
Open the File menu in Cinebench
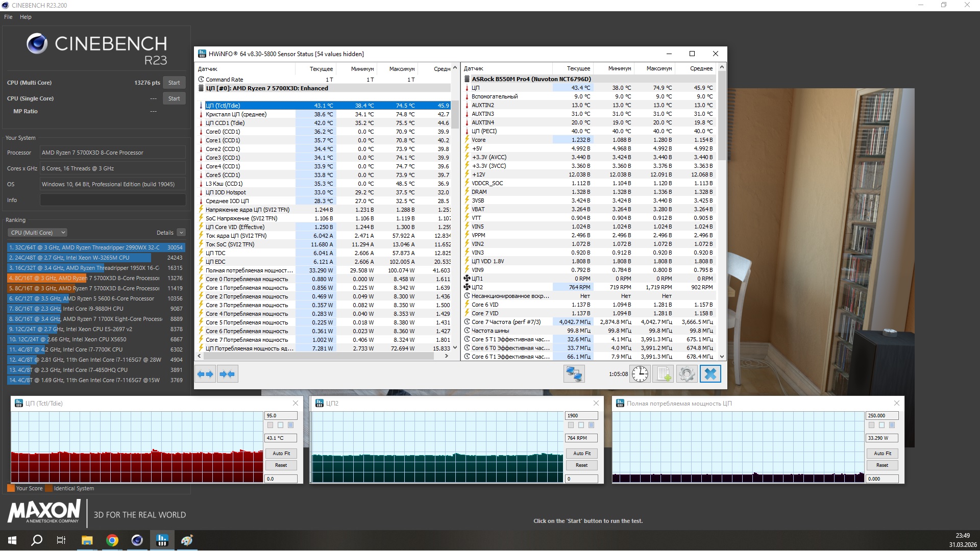coord(8,17)
